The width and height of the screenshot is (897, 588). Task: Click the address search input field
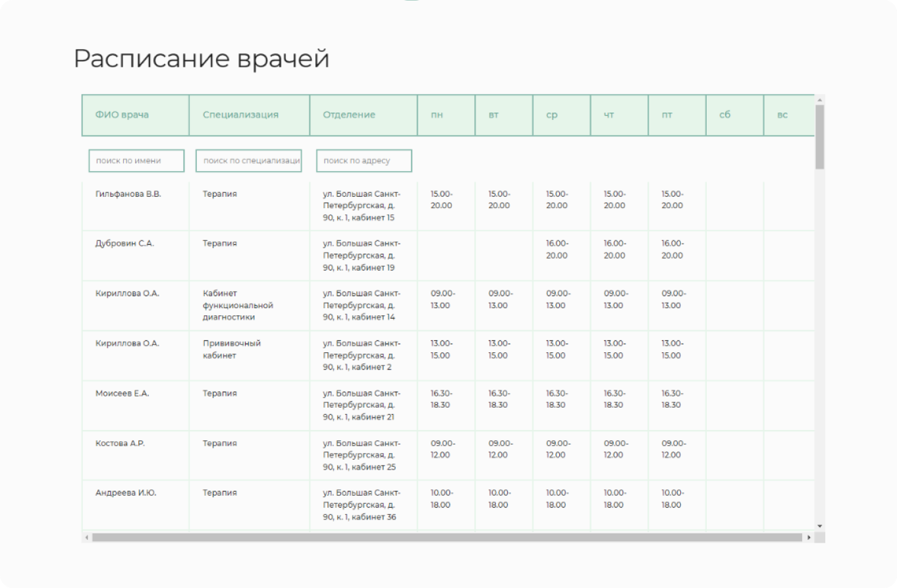364,161
